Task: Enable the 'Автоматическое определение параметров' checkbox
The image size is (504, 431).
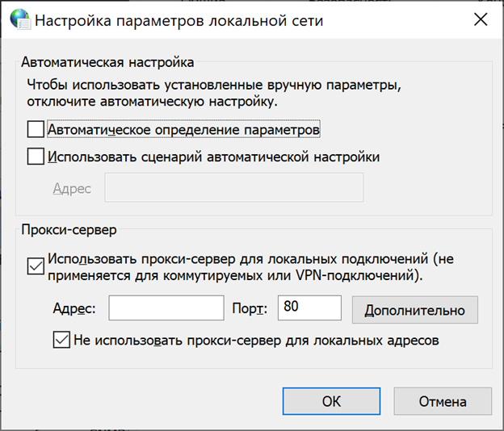Action: (36, 129)
